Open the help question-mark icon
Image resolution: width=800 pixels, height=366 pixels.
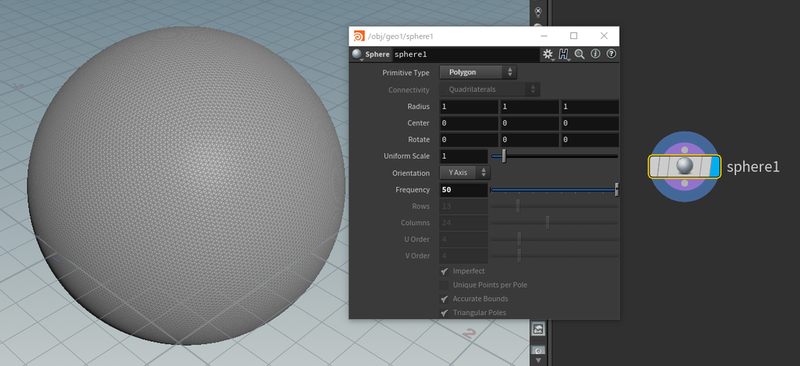coord(611,54)
